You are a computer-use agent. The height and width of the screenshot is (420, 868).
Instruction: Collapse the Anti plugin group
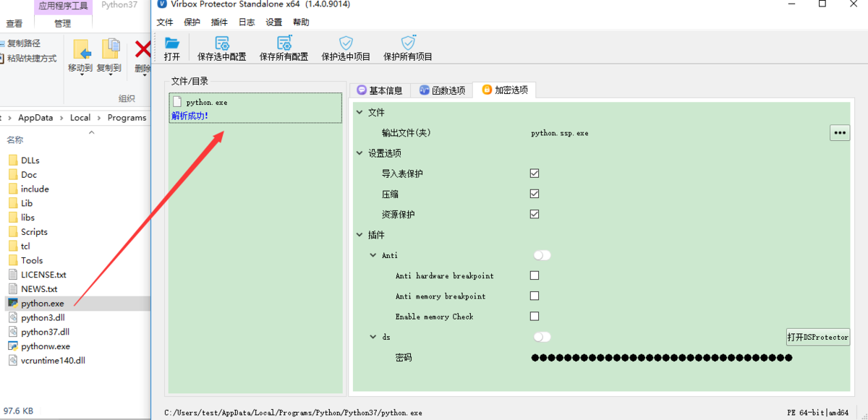point(373,255)
